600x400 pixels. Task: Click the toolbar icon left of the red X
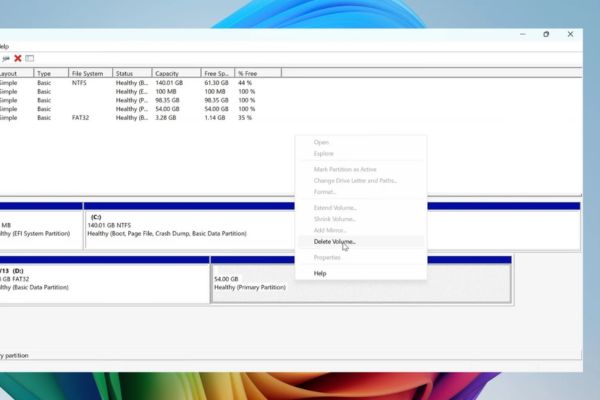click(x=6, y=58)
